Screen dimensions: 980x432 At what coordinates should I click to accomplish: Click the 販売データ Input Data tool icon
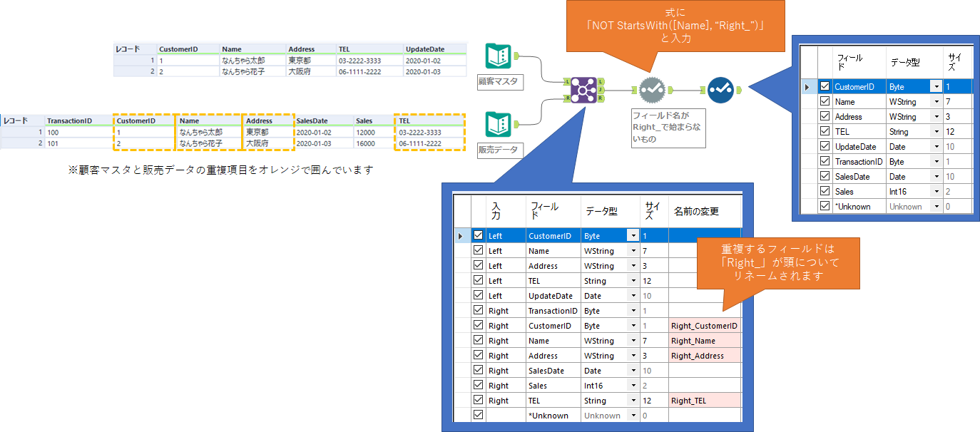click(x=499, y=125)
